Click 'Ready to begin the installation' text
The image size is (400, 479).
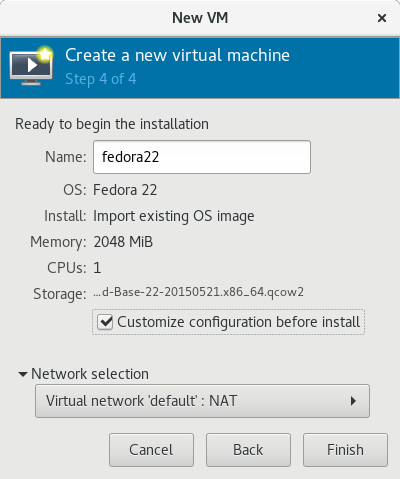click(112, 124)
